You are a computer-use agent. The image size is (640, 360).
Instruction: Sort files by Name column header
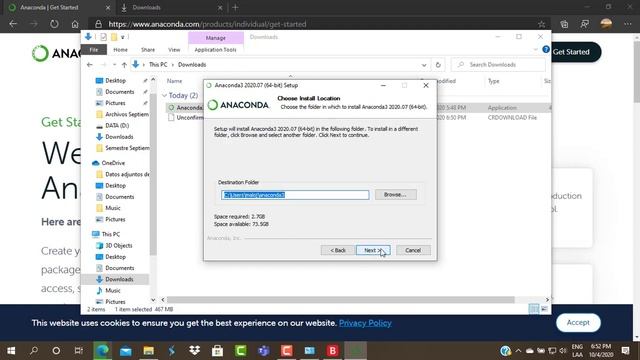pos(174,81)
